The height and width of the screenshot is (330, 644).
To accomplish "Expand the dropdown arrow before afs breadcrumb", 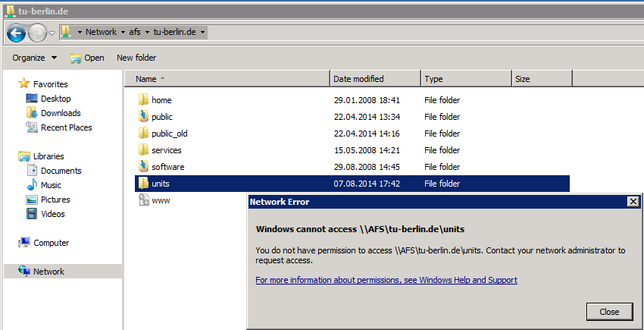I will tap(123, 32).
